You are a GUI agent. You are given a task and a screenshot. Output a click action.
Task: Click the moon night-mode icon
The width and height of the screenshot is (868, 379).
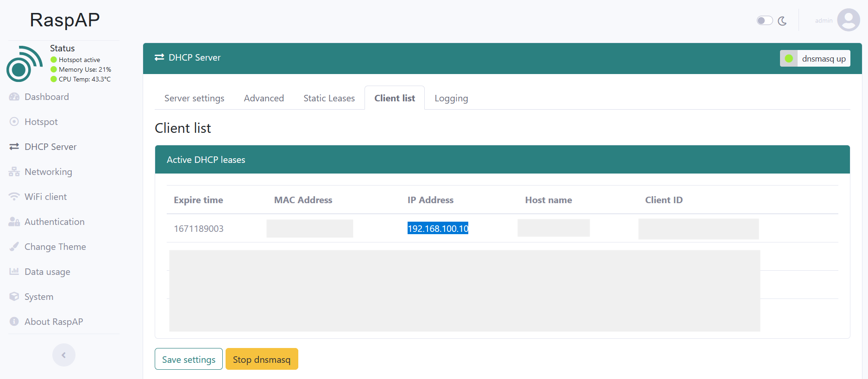click(x=782, y=21)
